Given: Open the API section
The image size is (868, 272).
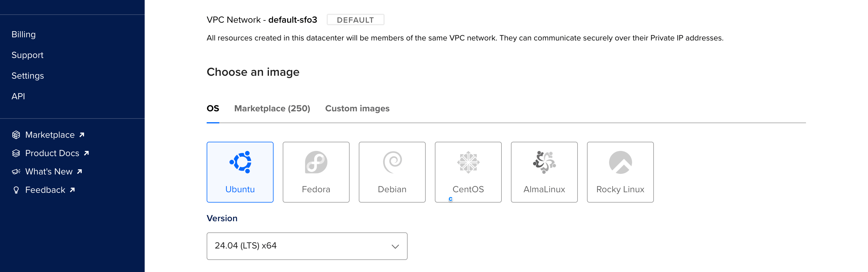Looking at the screenshot, I should pos(19,96).
